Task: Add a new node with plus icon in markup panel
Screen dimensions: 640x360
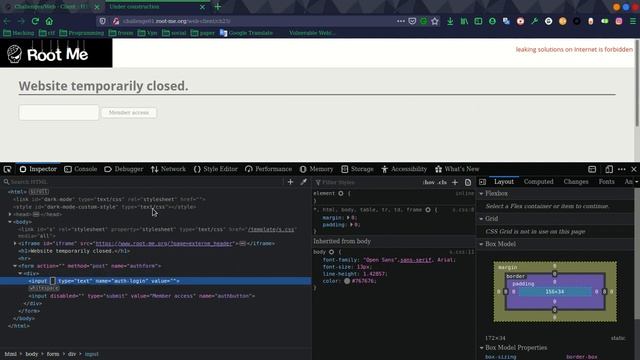Action: pyautogui.click(x=290, y=182)
